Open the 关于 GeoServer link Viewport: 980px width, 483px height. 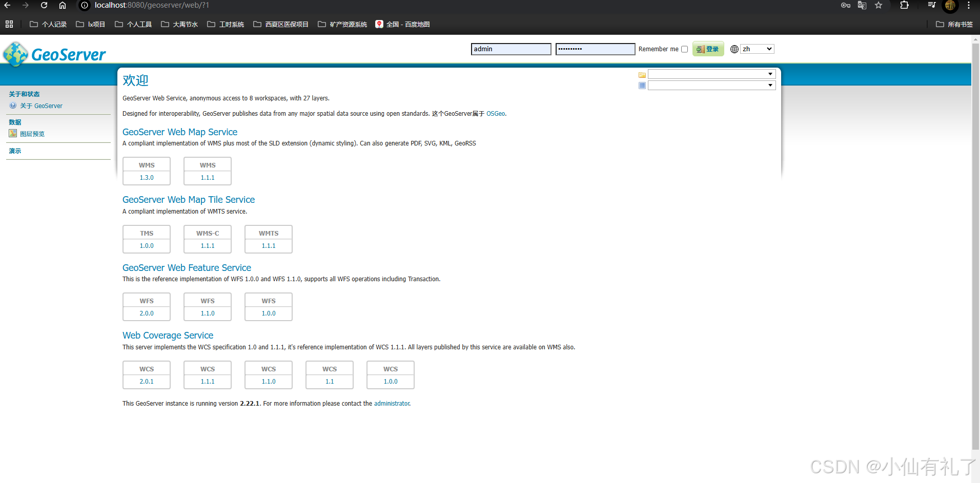41,106
